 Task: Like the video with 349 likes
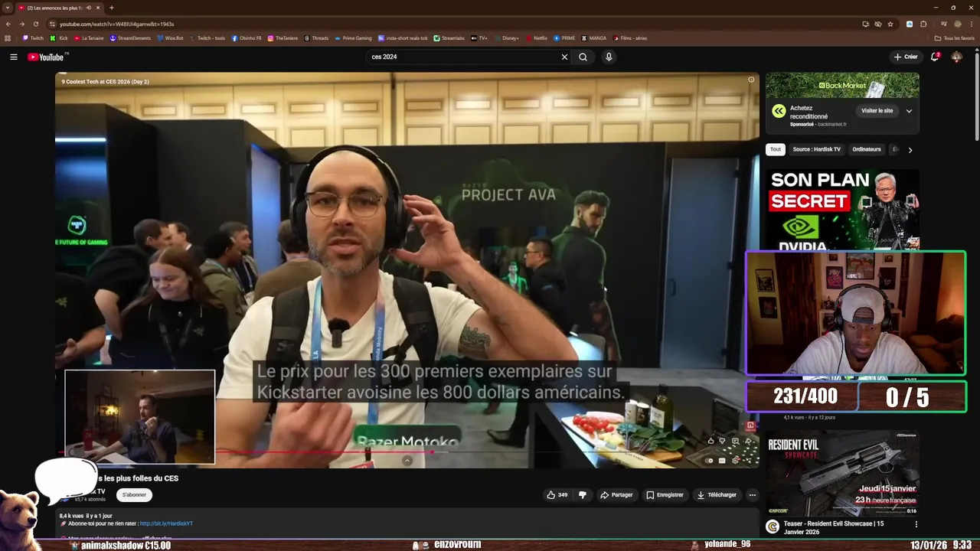(x=557, y=495)
